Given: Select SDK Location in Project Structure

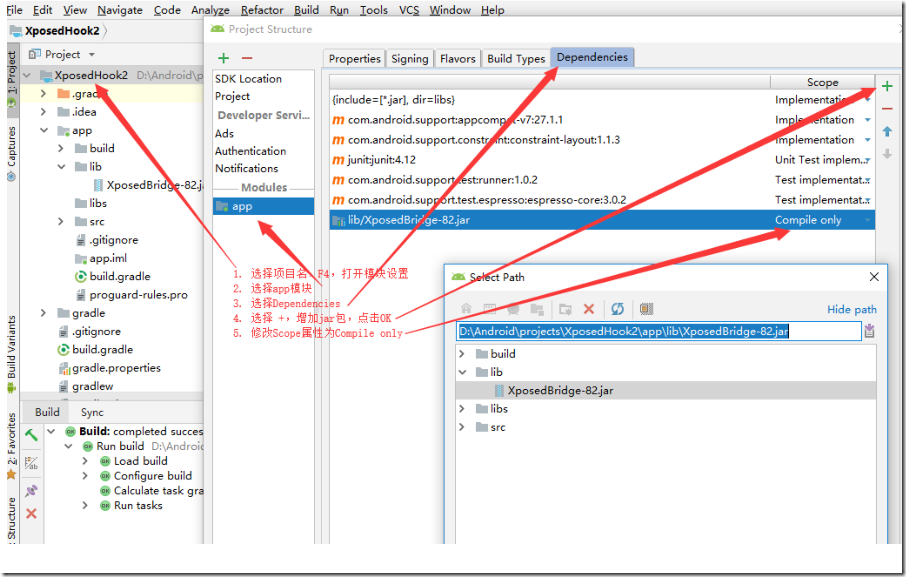Looking at the screenshot, I should 248,79.
